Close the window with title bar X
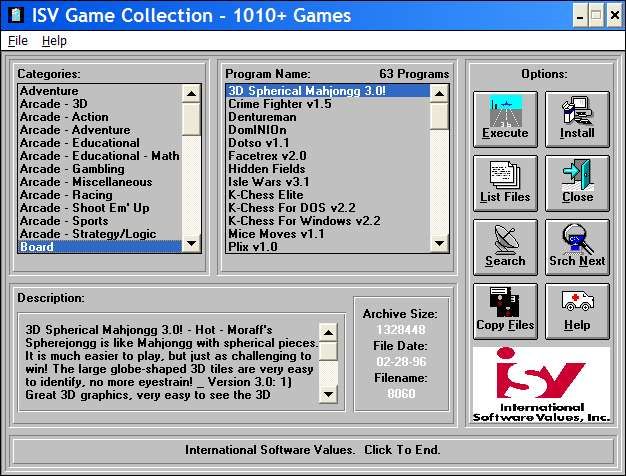Image resolution: width=626 pixels, height=476 pixels. click(x=614, y=16)
